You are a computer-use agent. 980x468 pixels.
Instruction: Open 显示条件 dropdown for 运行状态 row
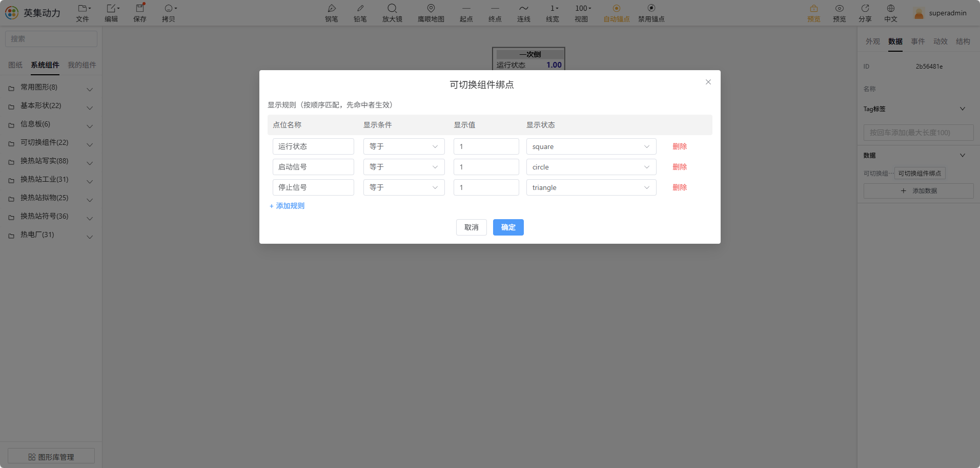(x=404, y=146)
